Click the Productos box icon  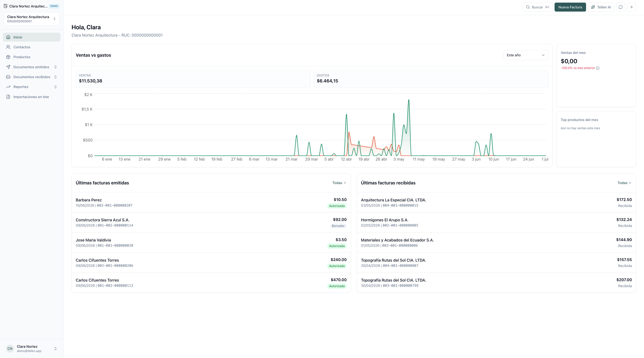pyautogui.click(x=8, y=57)
